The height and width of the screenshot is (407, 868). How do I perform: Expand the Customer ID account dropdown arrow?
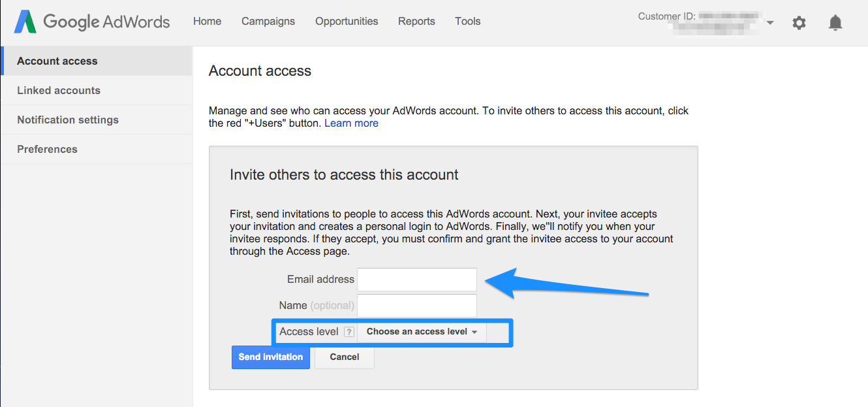pos(770,23)
